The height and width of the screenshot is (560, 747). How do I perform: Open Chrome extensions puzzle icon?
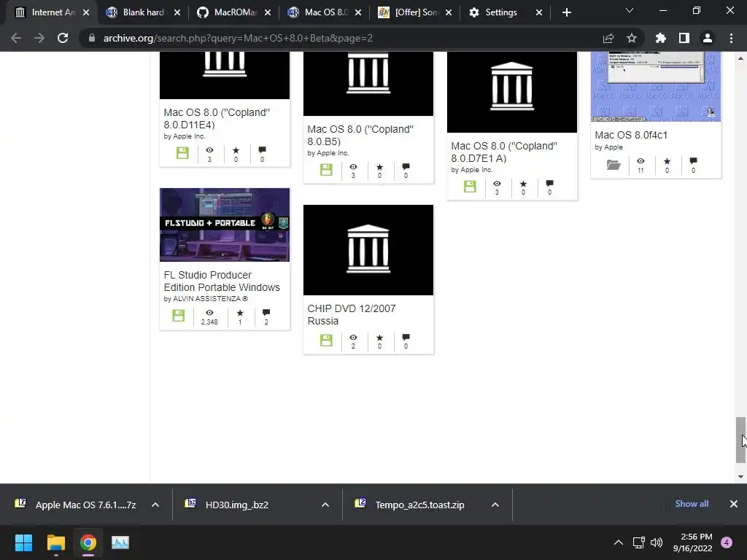tap(661, 38)
